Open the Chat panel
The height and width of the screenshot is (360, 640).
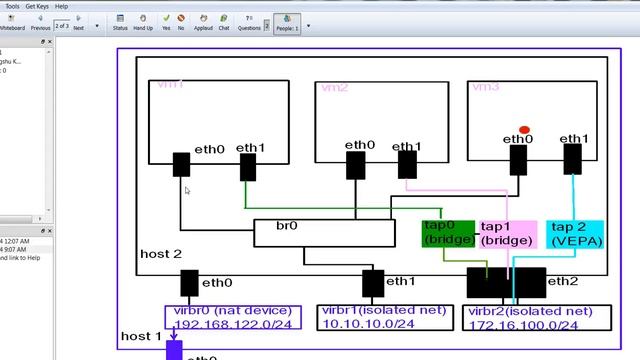[224, 22]
